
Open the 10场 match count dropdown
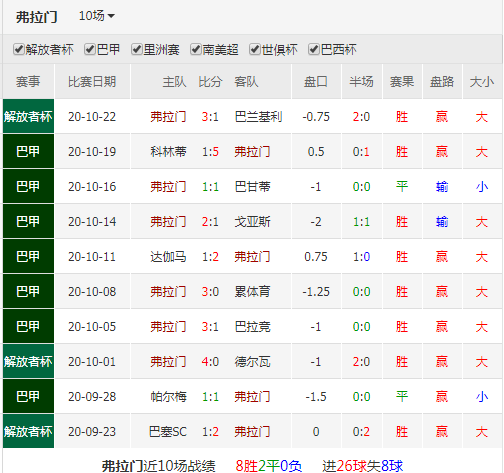tap(97, 16)
